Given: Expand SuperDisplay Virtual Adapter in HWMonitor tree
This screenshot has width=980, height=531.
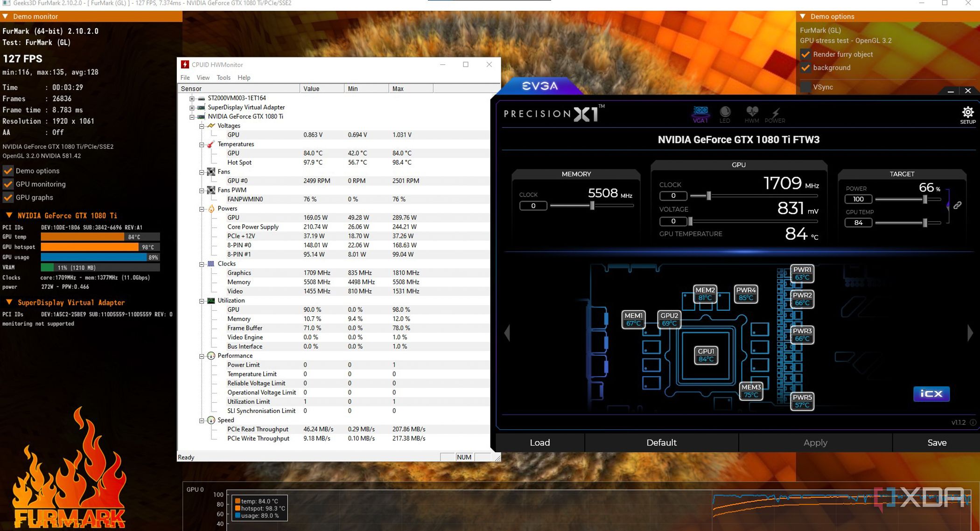Looking at the screenshot, I should [x=192, y=108].
